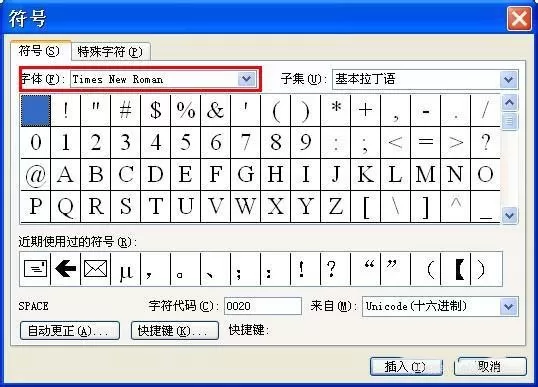Open the font dropdown showing Times New Roman

(x=247, y=79)
